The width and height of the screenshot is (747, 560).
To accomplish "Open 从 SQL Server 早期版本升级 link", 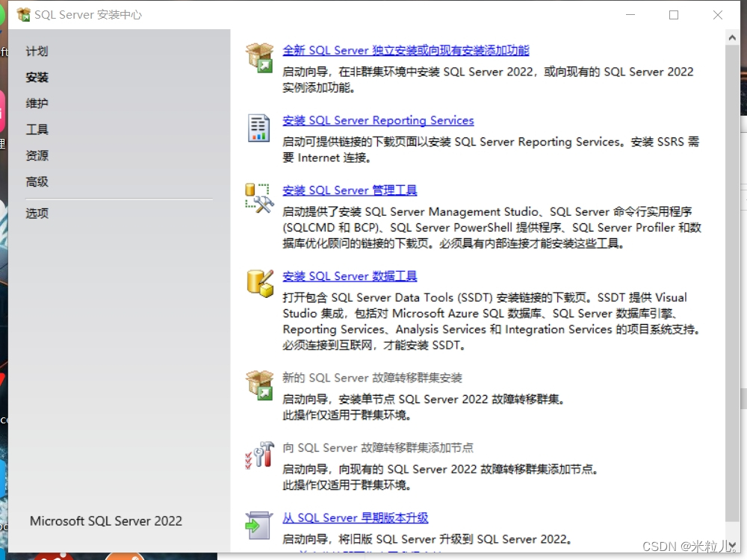I will coord(356,517).
